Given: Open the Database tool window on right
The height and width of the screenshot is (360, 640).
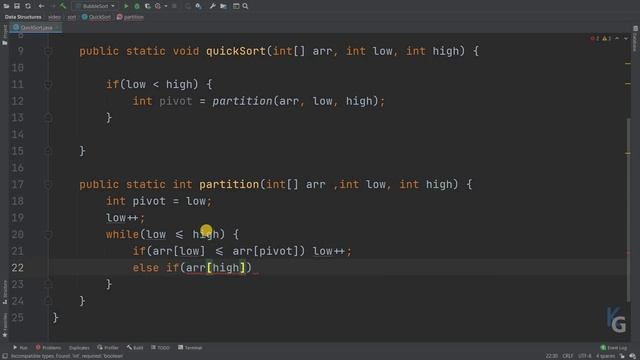Looking at the screenshot, I should point(635,39).
